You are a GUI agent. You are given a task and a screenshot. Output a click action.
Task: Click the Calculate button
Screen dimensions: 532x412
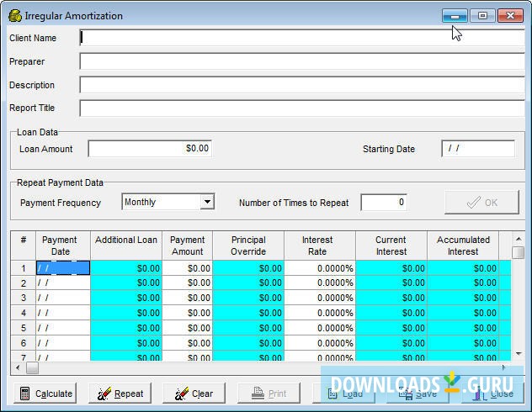tap(45, 394)
